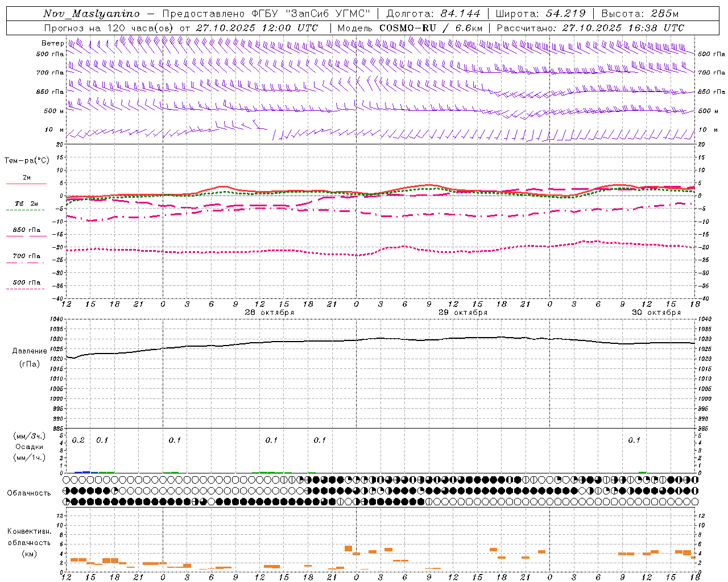Click the '(гПа)' unit label under Давление
The image size is (728, 582).
pos(30,364)
